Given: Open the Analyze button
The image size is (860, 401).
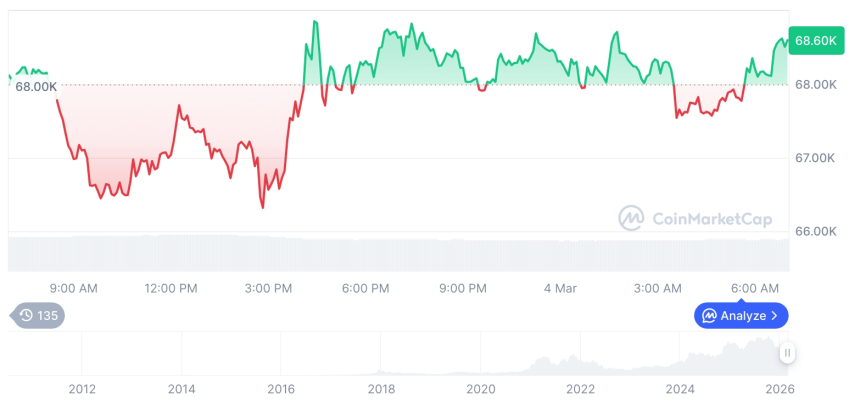Looking at the screenshot, I should tap(741, 316).
